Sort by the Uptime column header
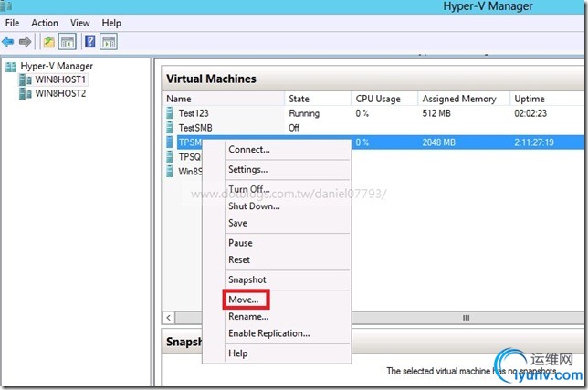 547,99
